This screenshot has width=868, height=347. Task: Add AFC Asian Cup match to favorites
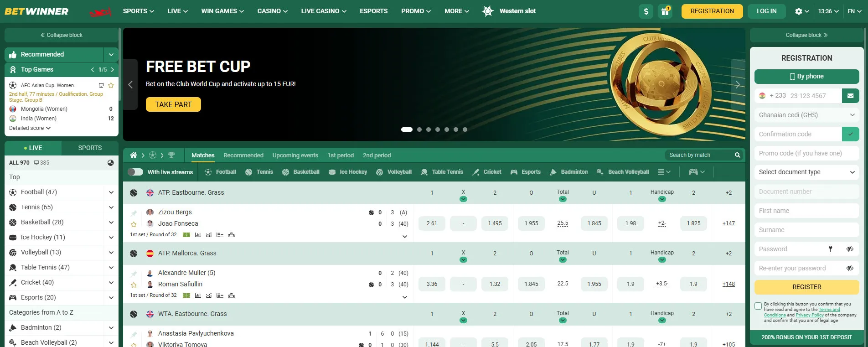111,85
